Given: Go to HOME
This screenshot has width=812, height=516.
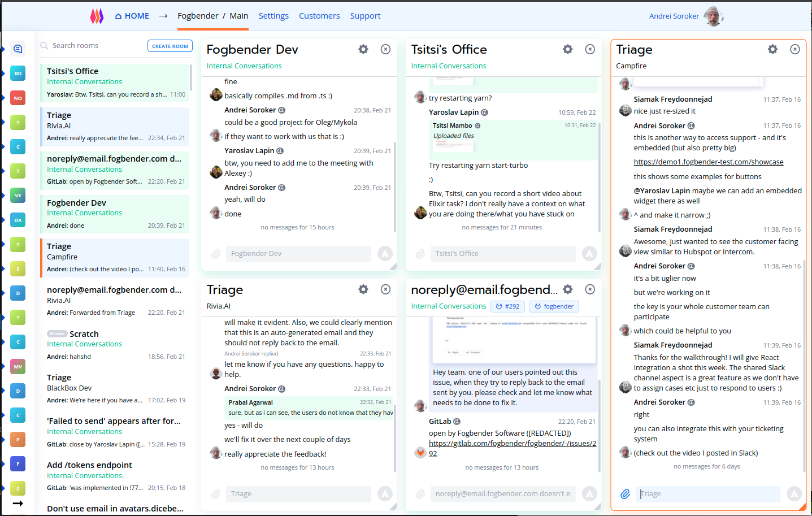Looking at the screenshot, I should click(132, 16).
